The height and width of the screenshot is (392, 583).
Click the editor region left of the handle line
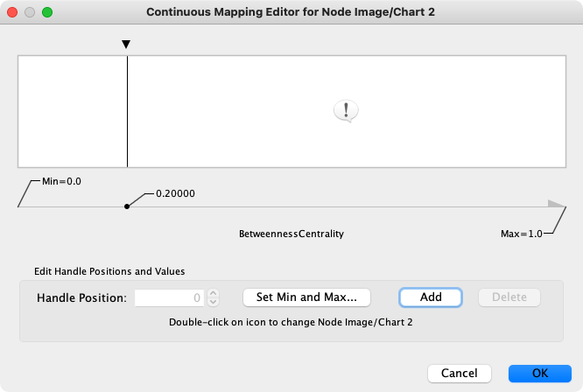click(73, 111)
